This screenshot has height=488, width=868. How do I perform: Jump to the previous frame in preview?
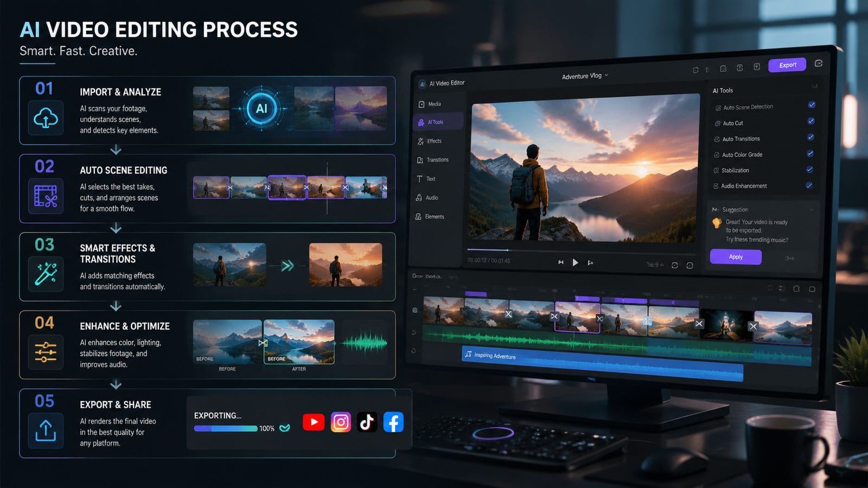click(x=561, y=262)
